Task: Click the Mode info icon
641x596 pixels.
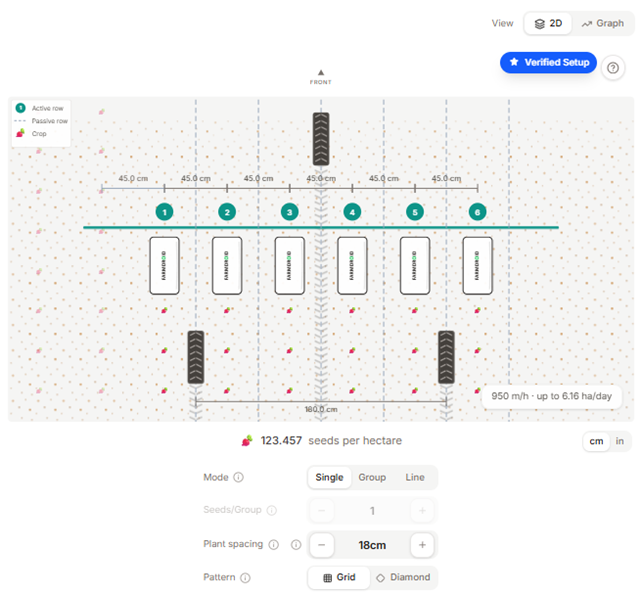Action: tap(238, 477)
